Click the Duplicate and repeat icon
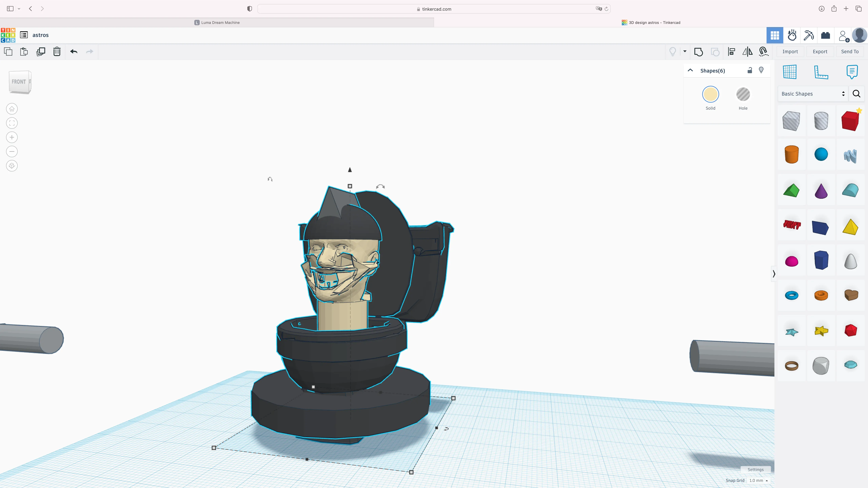The width and height of the screenshot is (868, 488). click(41, 52)
